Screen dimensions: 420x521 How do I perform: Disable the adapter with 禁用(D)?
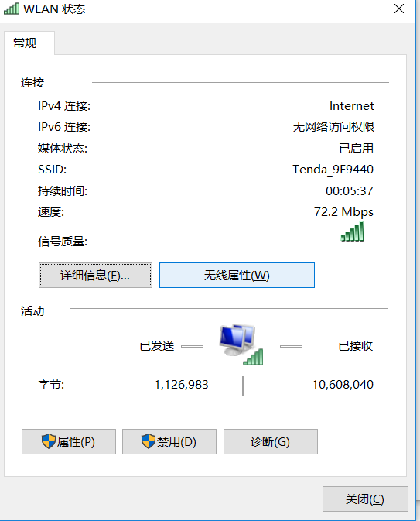pyautogui.click(x=169, y=441)
